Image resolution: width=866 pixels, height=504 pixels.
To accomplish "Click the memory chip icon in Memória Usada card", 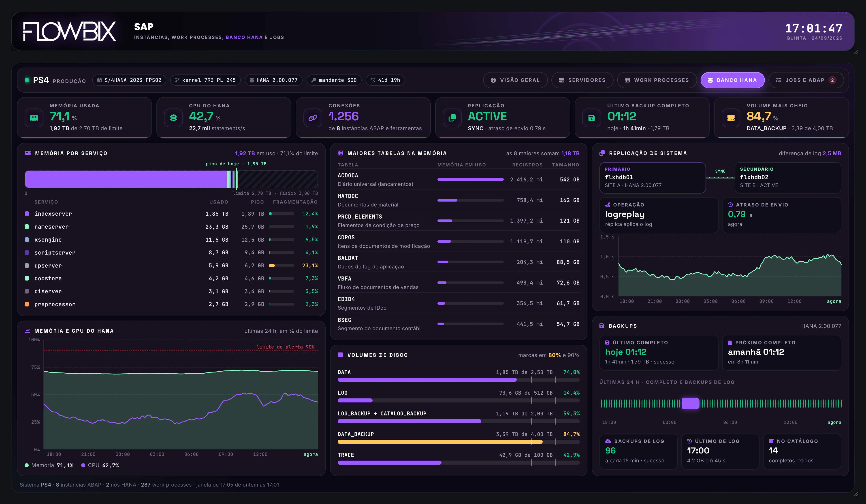I will (x=34, y=118).
